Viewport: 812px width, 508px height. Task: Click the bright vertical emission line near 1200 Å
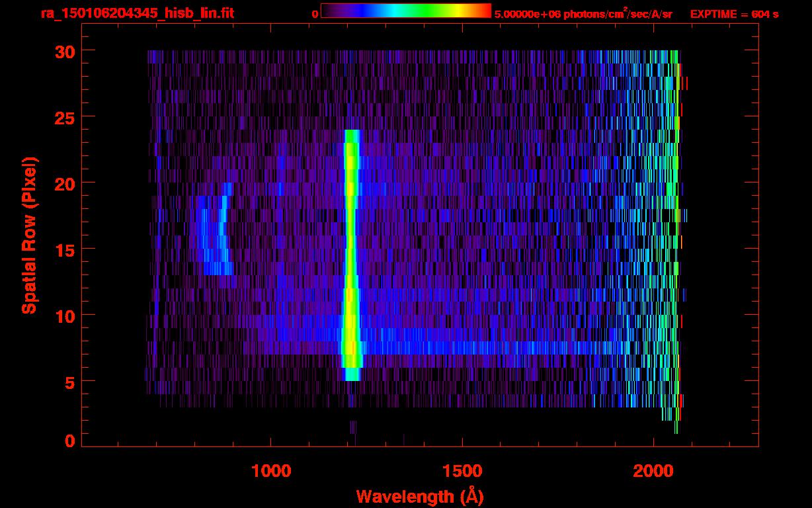[350, 251]
